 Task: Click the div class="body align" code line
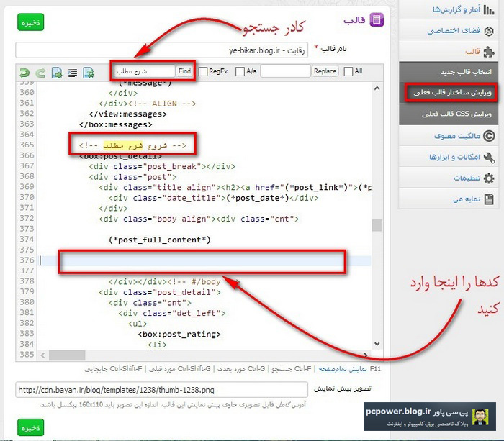pyautogui.click(x=199, y=219)
